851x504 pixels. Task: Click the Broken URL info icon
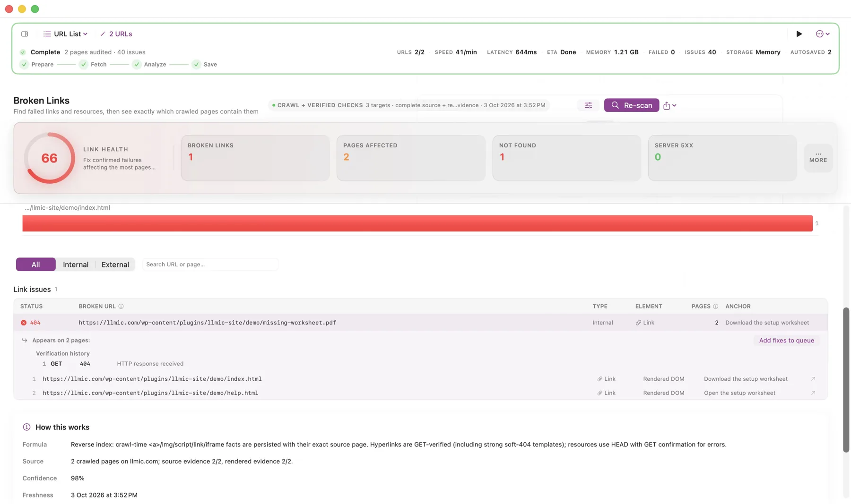coord(121,307)
